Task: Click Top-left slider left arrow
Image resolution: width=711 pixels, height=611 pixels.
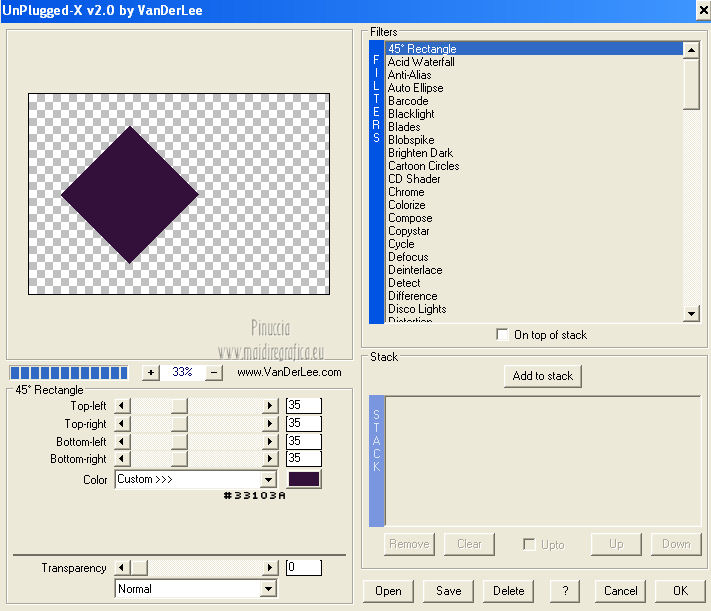Action: click(122, 405)
